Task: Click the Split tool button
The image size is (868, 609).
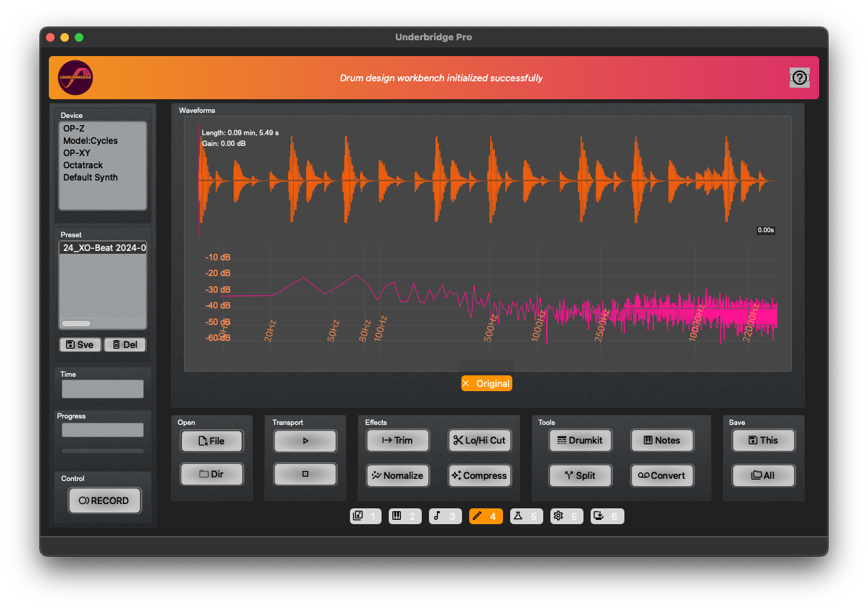Action: [x=580, y=475]
